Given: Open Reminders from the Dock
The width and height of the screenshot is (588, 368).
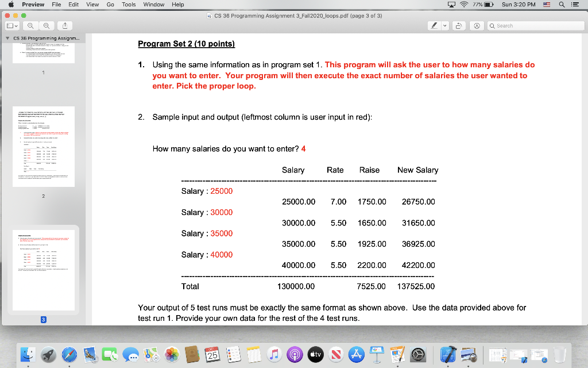Looking at the screenshot, I should pos(233,354).
